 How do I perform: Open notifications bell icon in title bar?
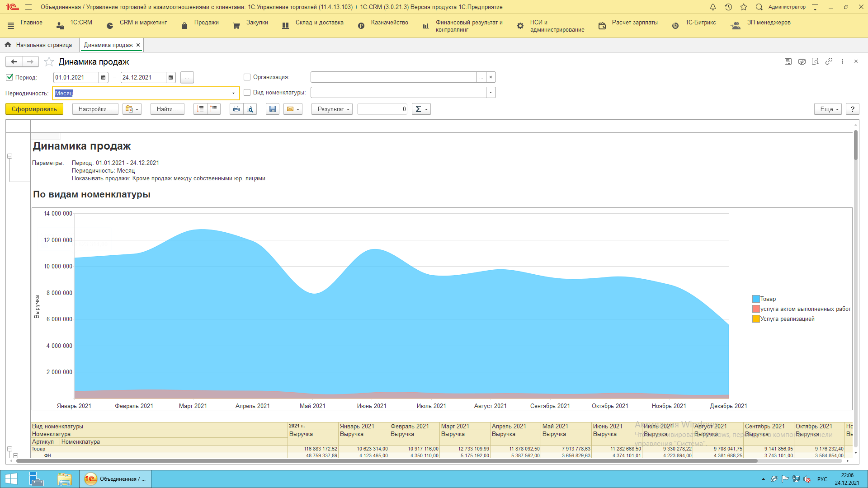pyautogui.click(x=713, y=7)
